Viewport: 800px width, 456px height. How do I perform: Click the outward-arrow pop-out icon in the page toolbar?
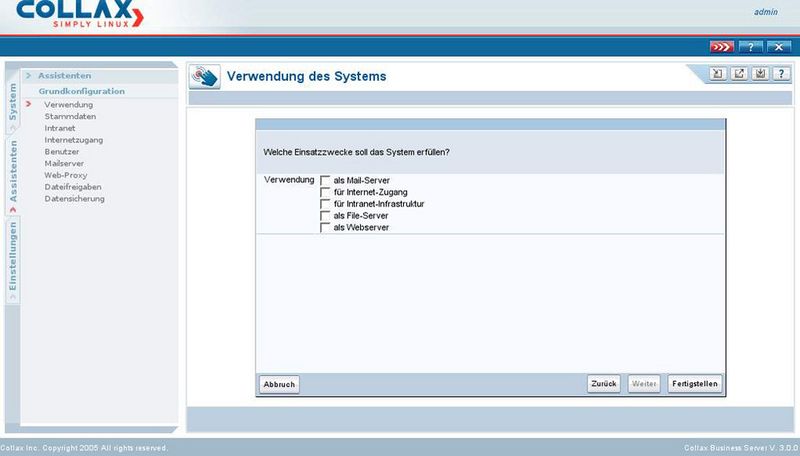(x=739, y=74)
